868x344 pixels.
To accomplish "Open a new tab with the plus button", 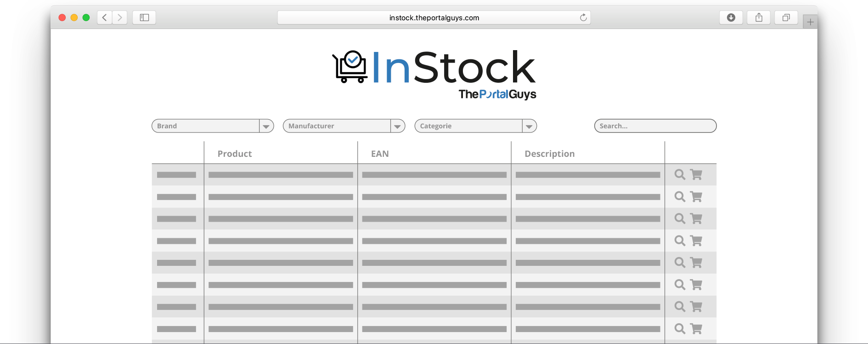I will [810, 22].
